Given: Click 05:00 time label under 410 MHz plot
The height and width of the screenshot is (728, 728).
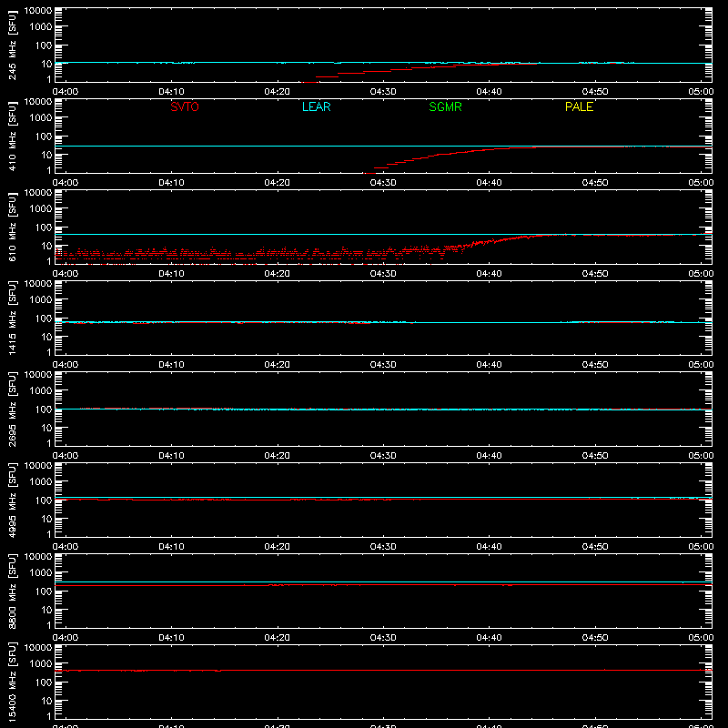Looking at the screenshot, I should (701, 183).
